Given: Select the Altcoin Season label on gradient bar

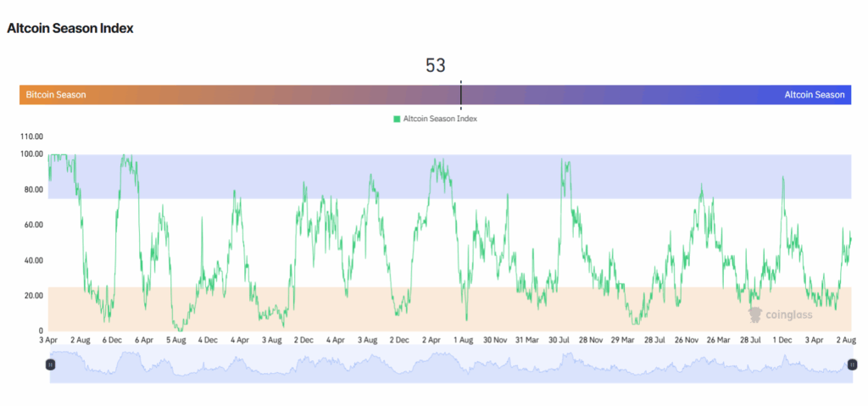Looking at the screenshot, I should coord(814,95).
